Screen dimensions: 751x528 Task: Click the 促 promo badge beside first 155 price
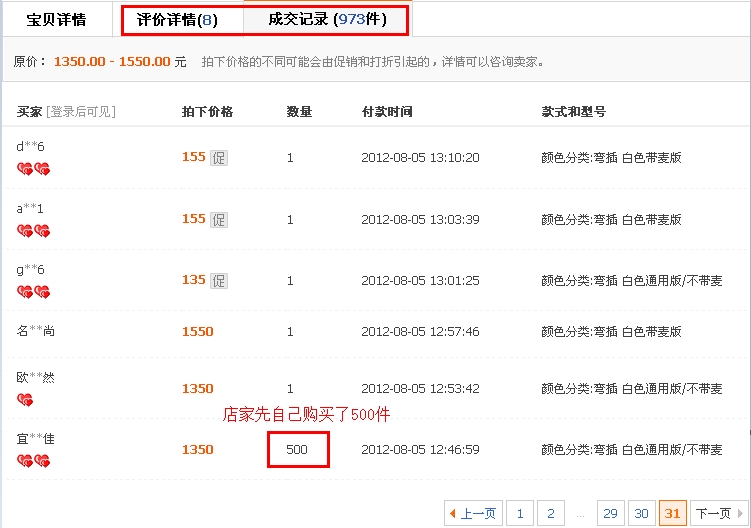(x=218, y=158)
